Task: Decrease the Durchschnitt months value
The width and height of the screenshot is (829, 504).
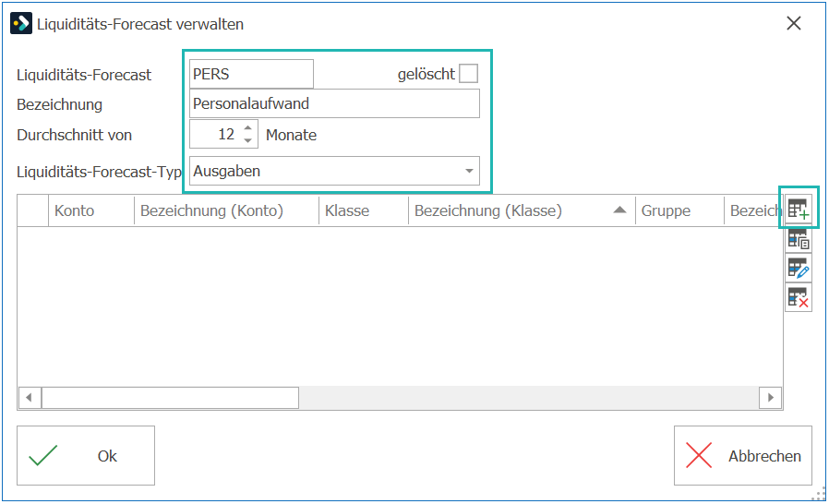Action: [x=248, y=140]
